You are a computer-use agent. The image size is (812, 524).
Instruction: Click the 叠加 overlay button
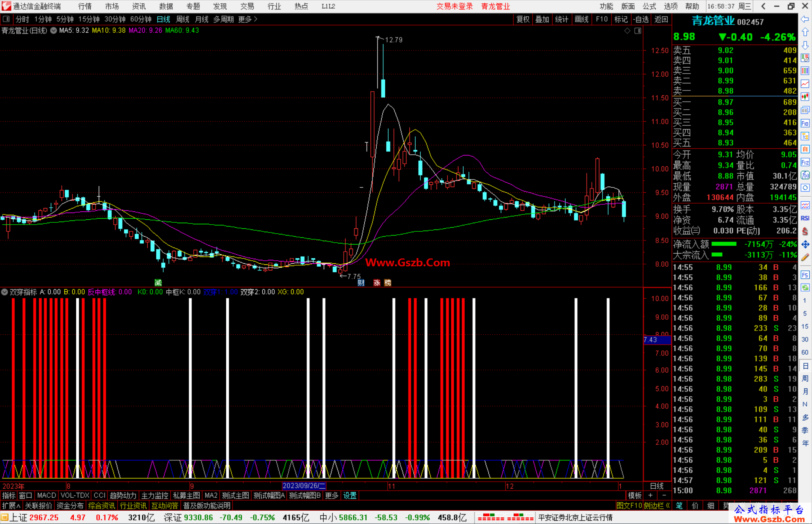click(x=542, y=19)
